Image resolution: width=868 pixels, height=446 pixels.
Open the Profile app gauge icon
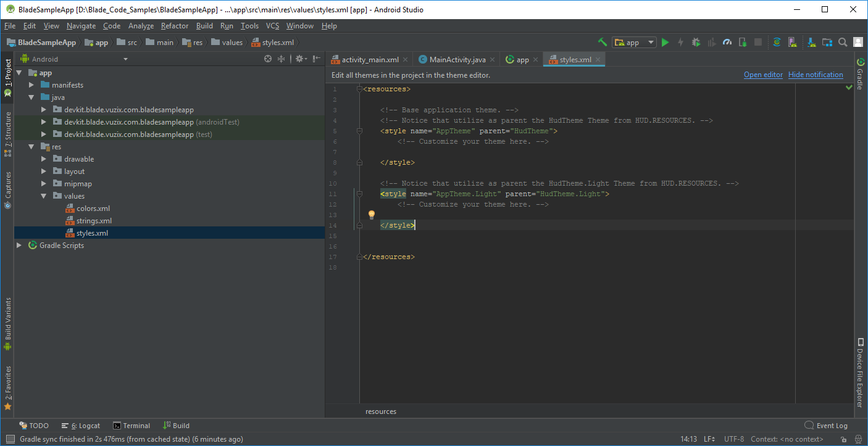(x=727, y=42)
